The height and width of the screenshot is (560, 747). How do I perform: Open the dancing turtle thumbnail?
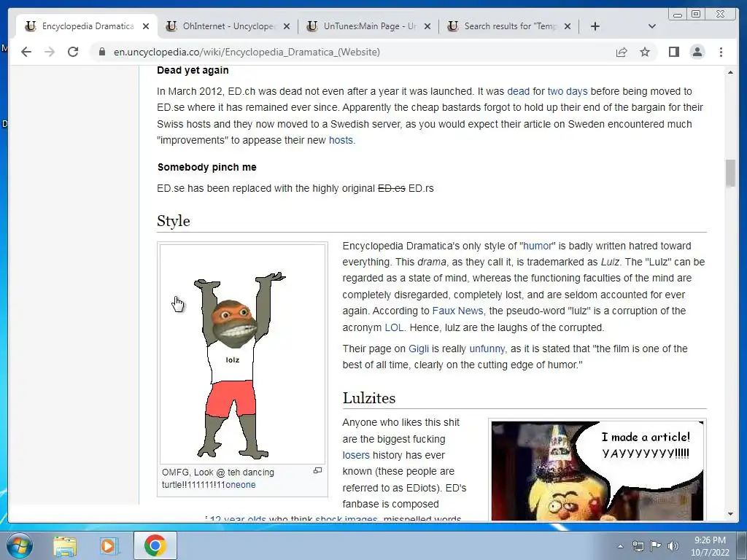242,354
